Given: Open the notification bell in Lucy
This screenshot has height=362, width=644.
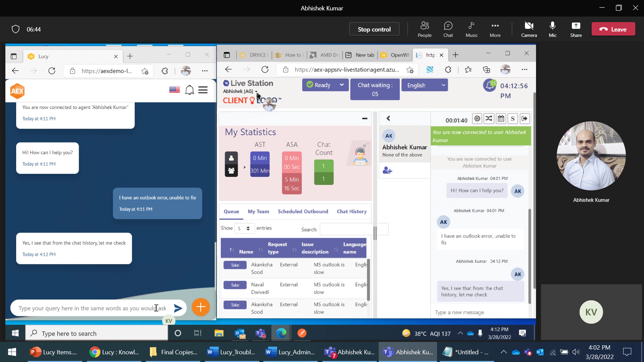Looking at the screenshot, I should [190, 90].
